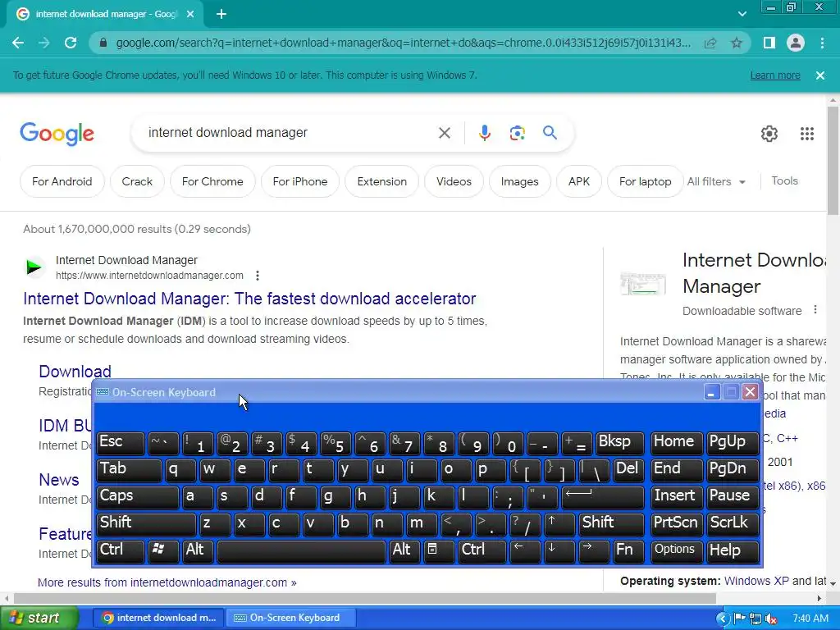Hit the up arrow key on the On-Screen Keyboard
The height and width of the screenshot is (630, 840).
pyautogui.click(x=559, y=524)
